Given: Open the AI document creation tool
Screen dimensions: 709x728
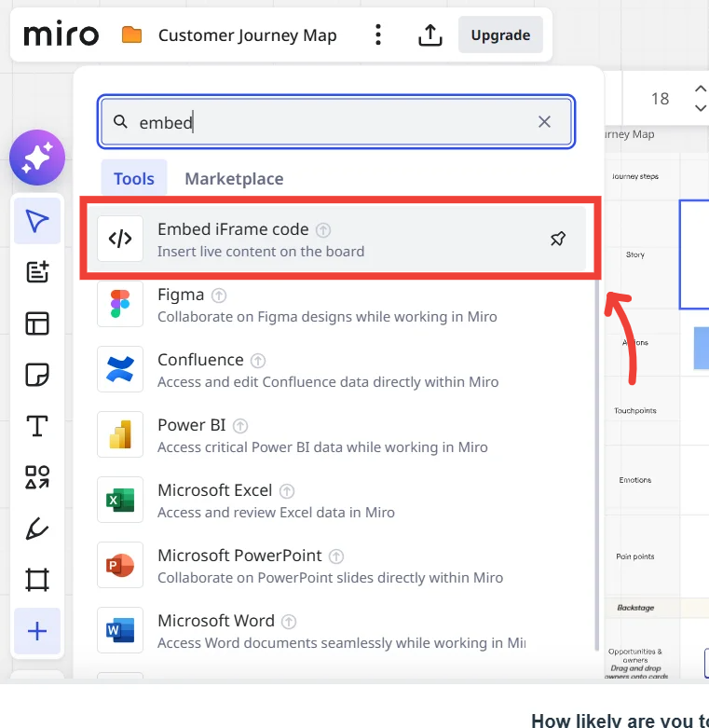Looking at the screenshot, I should click(x=37, y=272).
